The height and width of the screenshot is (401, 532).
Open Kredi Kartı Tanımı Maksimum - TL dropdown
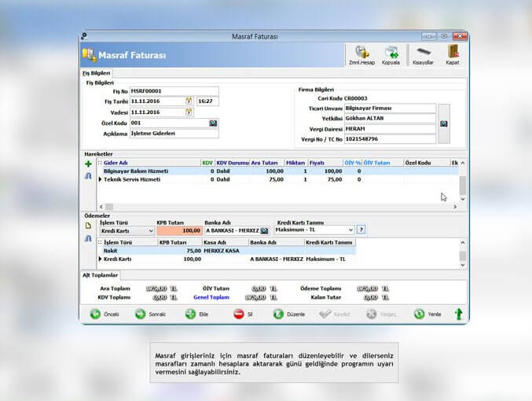pyautogui.click(x=350, y=230)
